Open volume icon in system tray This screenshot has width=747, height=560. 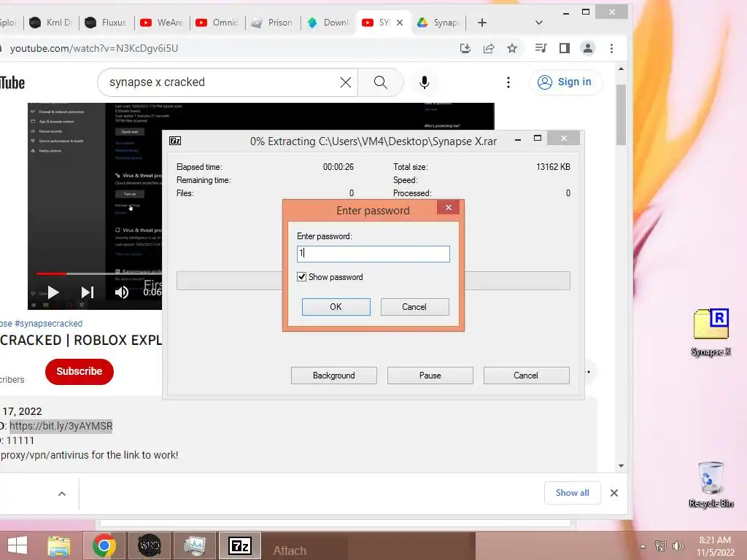(678, 546)
